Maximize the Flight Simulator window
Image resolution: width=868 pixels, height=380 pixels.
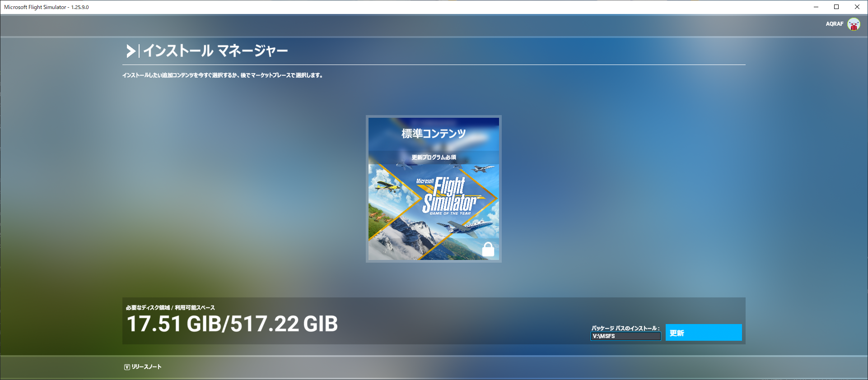pos(836,7)
